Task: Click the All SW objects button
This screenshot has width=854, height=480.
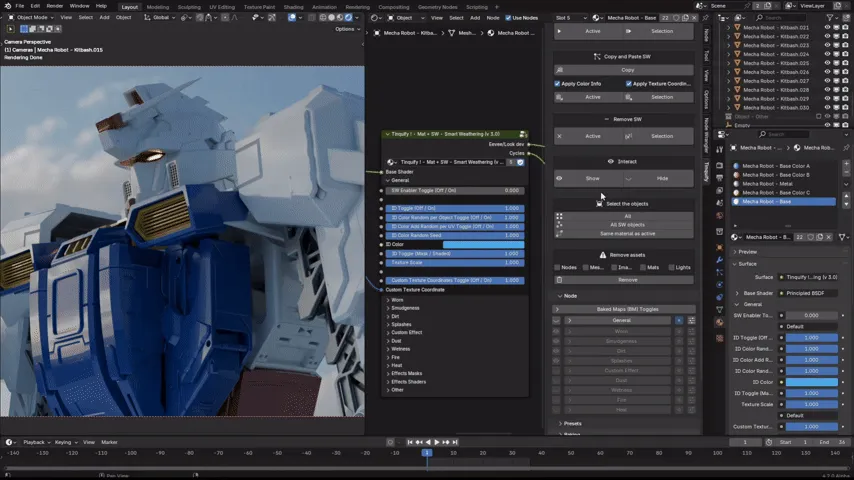Action: [x=624, y=225]
